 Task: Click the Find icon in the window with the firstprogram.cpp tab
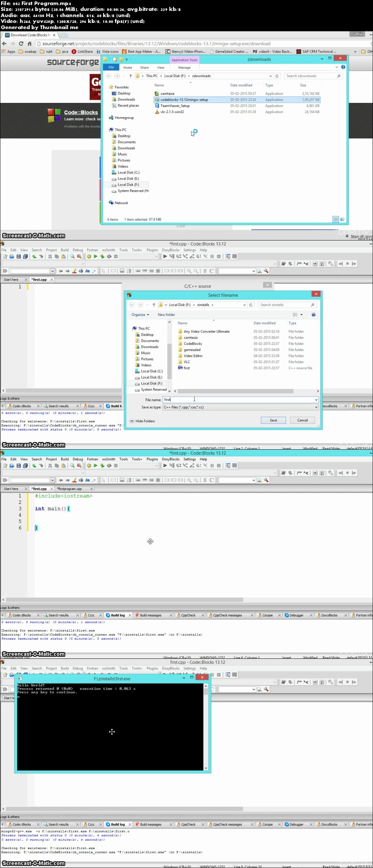point(72,466)
